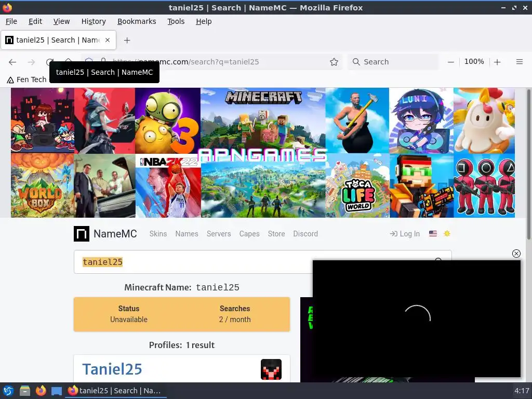
Task: Open the View menu
Action: click(61, 21)
